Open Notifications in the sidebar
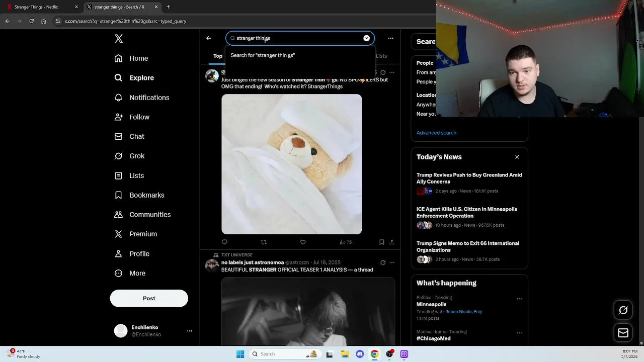The image size is (644, 362). 142,98
